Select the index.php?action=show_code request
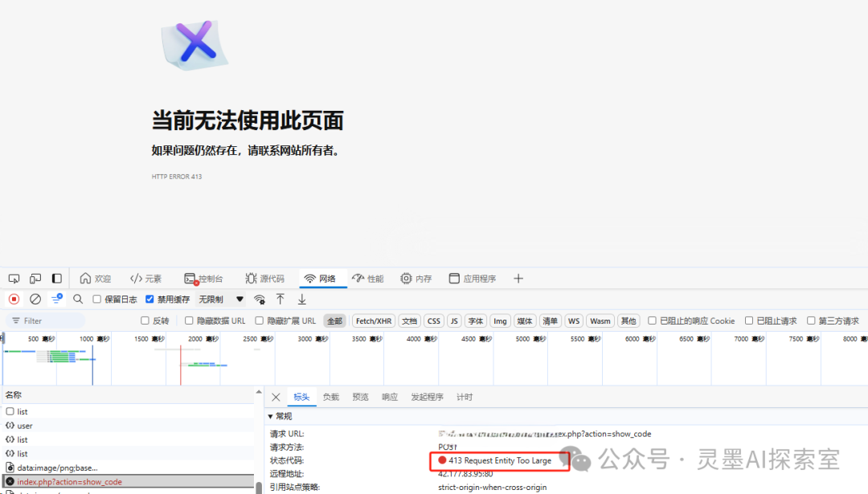This screenshot has width=868, height=494. (127, 482)
